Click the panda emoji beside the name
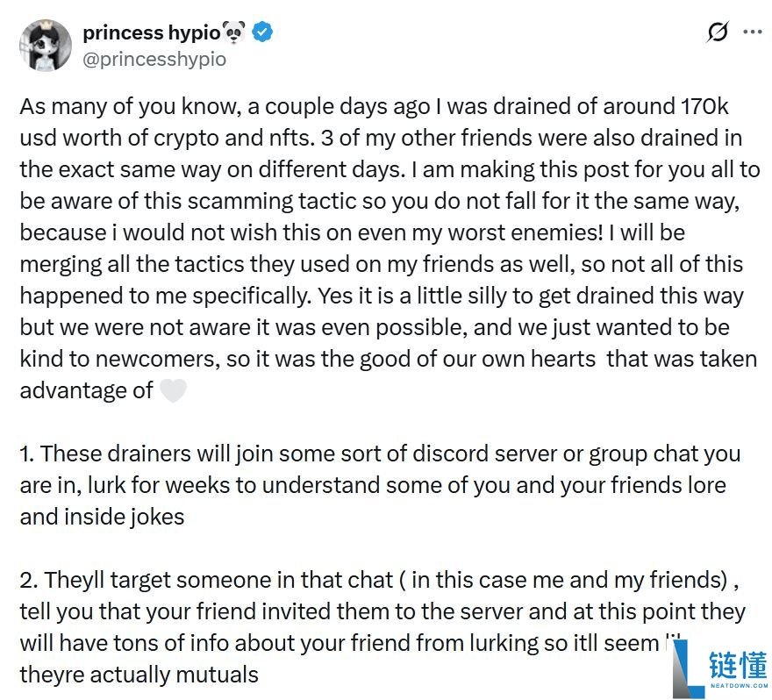This screenshot has height=700, width=772. coord(234,33)
